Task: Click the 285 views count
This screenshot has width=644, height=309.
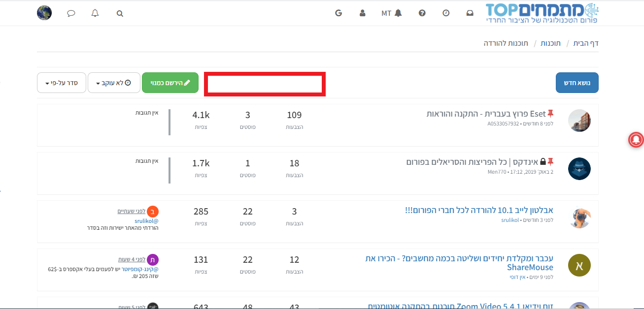Action: click(x=201, y=212)
